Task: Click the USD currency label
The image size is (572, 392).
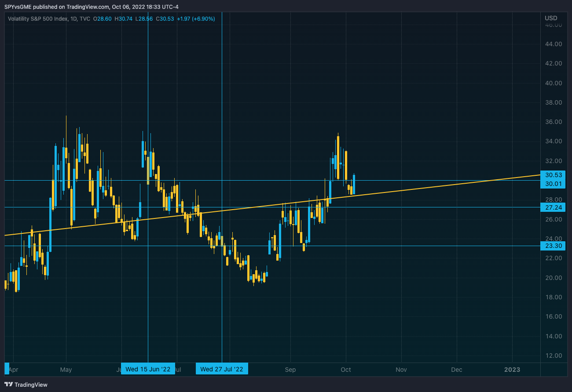Action: click(551, 18)
